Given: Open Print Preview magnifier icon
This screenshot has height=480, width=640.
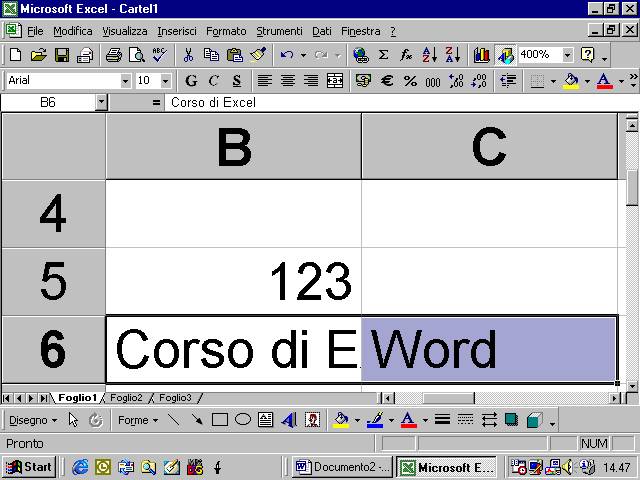Looking at the screenshot, I should [x=137, y=55].
